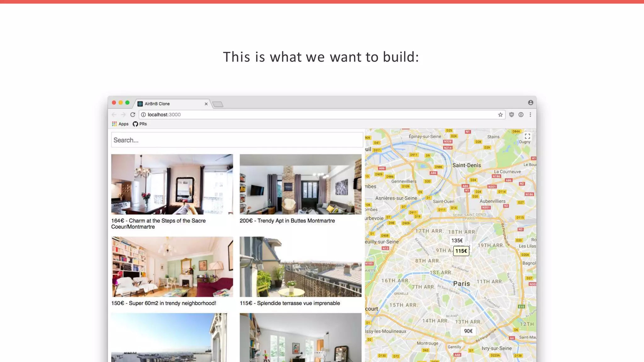The height and width of the screenshot is (362, 644).
Task: Toggle map fullscreen view
Action: point(527,136)
